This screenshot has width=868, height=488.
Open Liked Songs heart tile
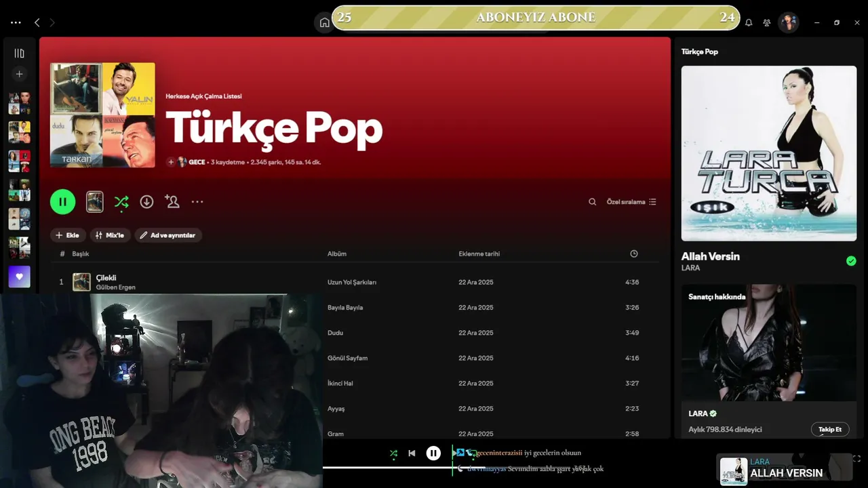[x=19, y=277]
